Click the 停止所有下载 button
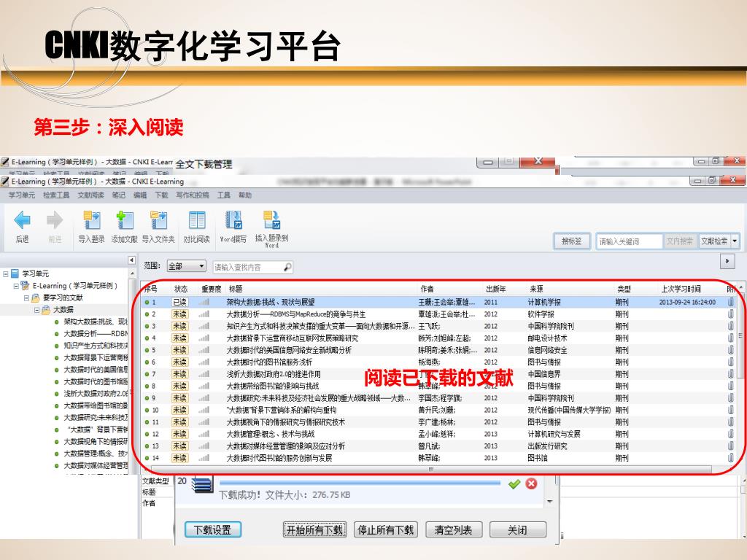The image size is (747, 560). 385,529
